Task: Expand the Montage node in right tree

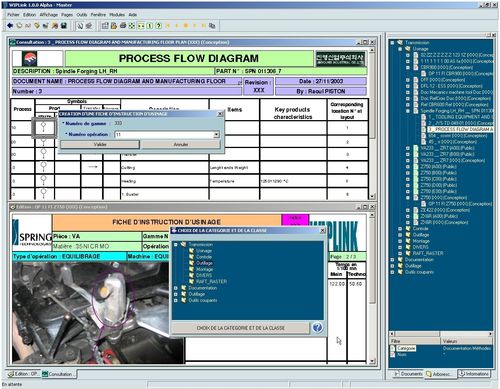Action: 400,241
